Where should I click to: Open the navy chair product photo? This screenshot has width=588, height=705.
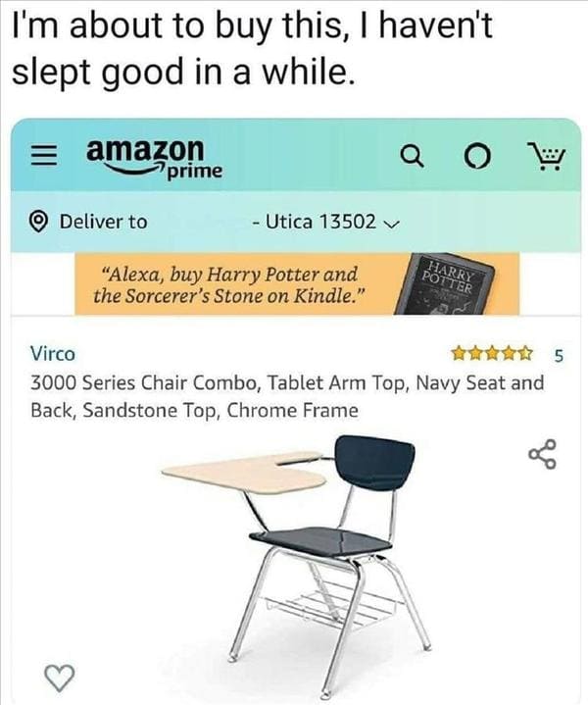click(297, 564)
